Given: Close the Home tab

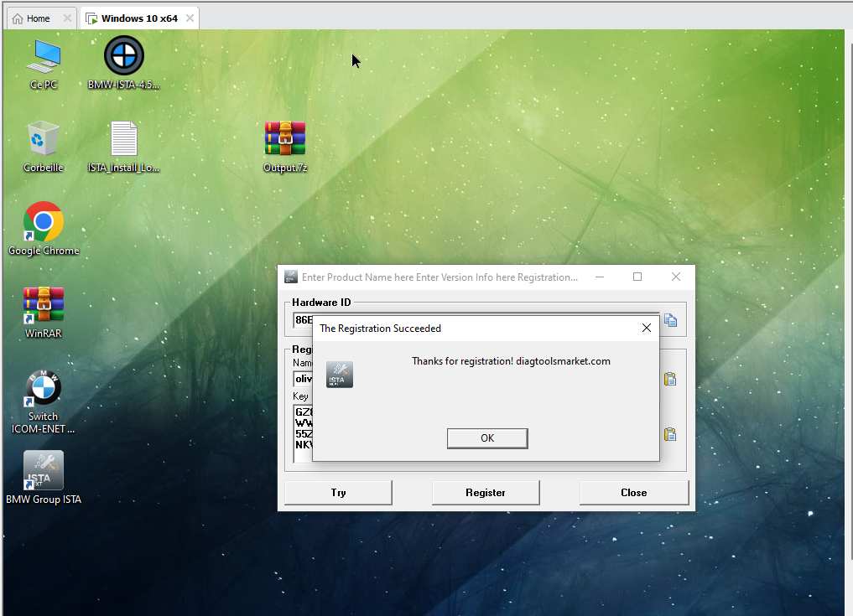Looking at the screenshot, I should (x=68, y=18).
